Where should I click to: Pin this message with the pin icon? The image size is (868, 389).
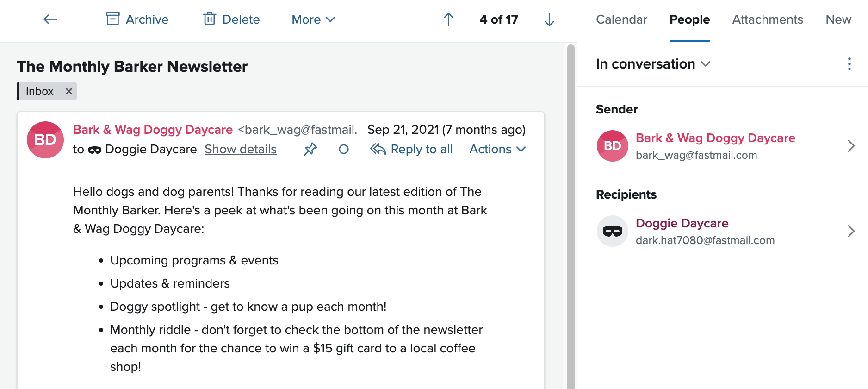tap(310, 149)
